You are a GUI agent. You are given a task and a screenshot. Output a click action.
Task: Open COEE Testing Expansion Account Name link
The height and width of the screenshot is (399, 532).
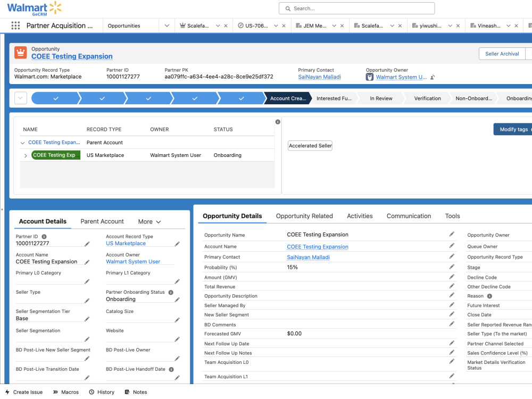click(318, 247)
